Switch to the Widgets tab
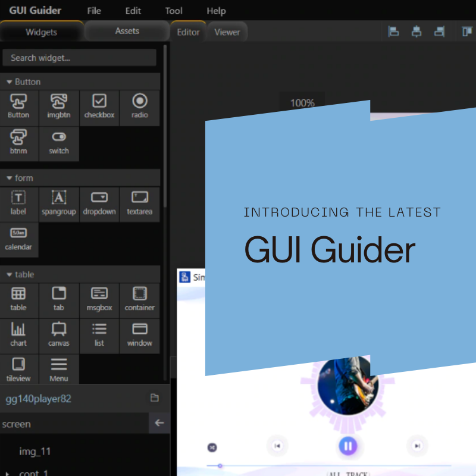 42,32
